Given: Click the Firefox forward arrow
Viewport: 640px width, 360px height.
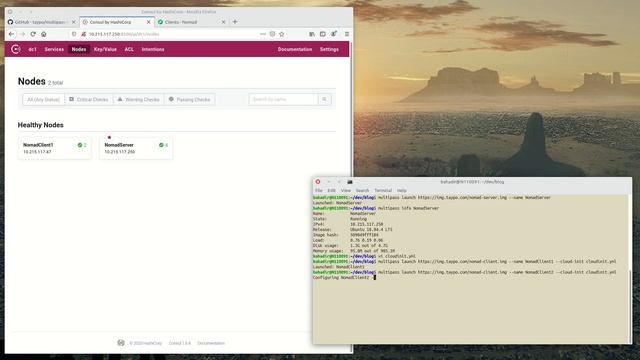Looking at the screenshot, I should pyautogui.click(x=22, y=34).
